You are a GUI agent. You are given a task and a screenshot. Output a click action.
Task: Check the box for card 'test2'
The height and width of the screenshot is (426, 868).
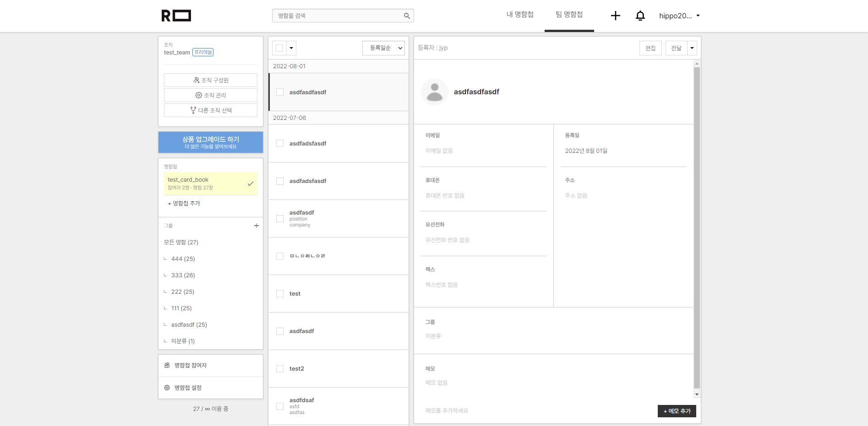pyautogui.click(x=280, y=369)
